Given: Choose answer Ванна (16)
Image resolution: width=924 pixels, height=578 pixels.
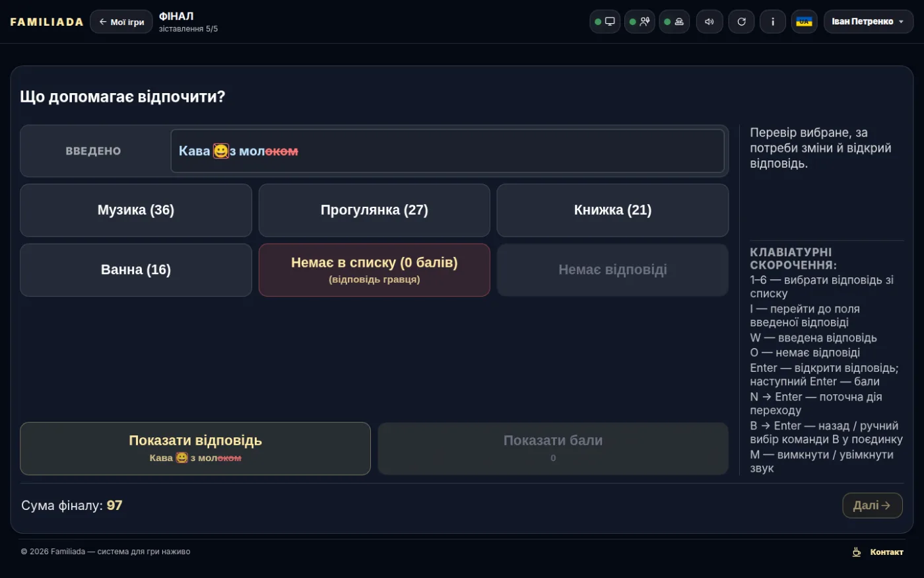Looking at the screenshot, I should [x=136, y=270].
